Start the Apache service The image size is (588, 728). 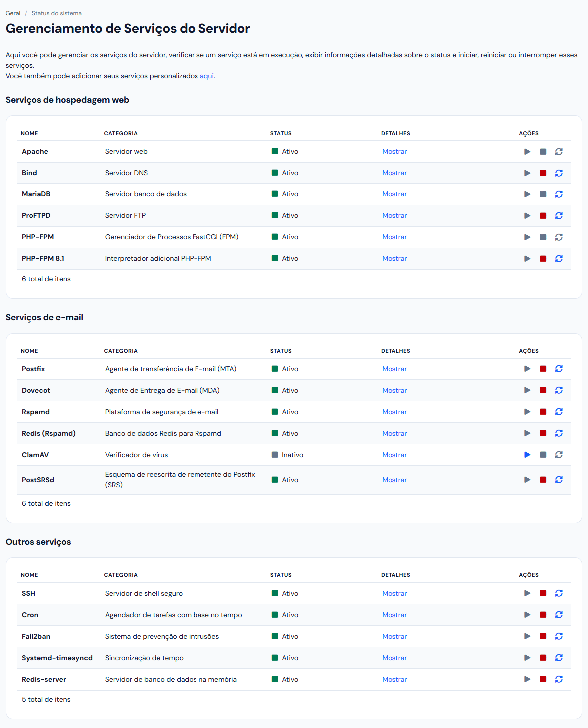point(527,152)
